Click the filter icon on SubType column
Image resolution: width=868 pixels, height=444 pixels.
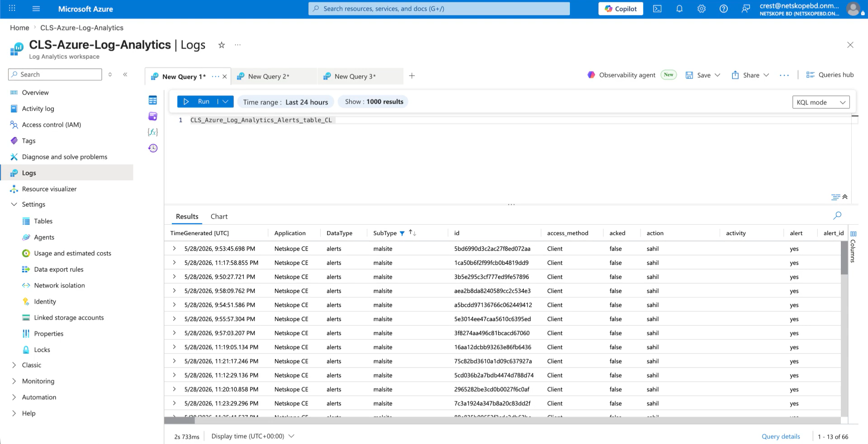[x=402, y=233]
